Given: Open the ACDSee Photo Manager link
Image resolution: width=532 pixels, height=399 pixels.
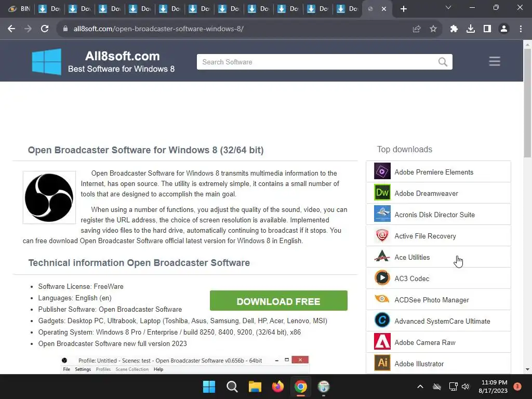Looking at the screenshot, I should [x=432, y=300].
